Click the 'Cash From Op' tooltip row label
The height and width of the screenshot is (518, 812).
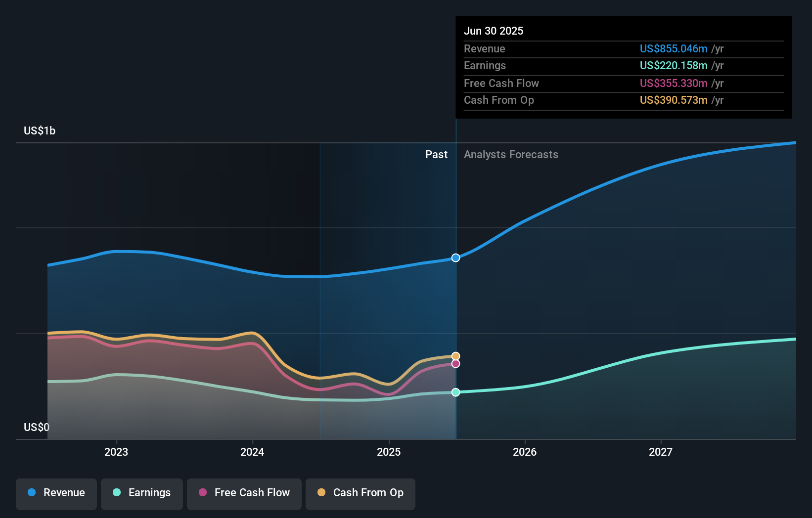499,100
